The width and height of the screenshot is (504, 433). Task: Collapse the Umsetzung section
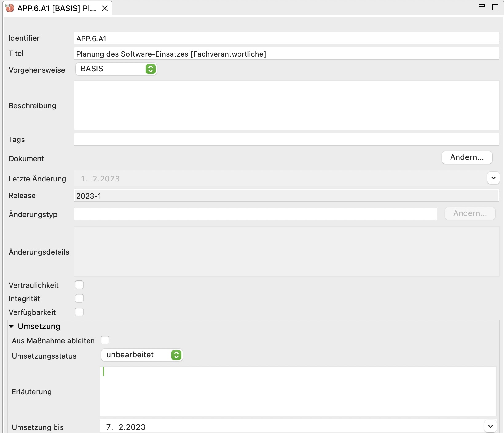(x=11, y=327)
